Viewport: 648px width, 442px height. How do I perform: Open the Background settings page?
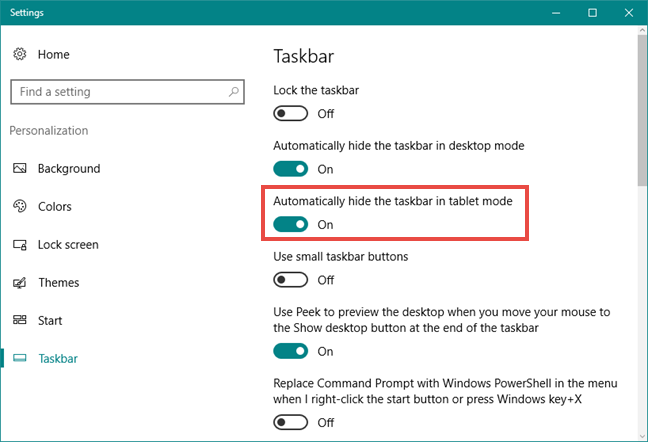pos(69,169)
